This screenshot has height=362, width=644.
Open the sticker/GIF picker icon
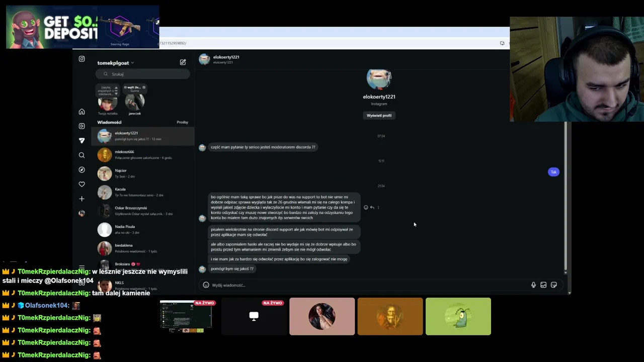[x=553, y=285]
